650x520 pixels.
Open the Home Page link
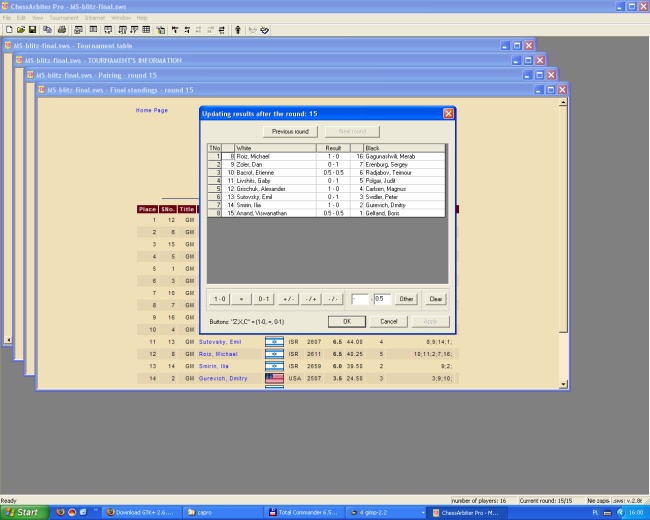coord(152,110)
